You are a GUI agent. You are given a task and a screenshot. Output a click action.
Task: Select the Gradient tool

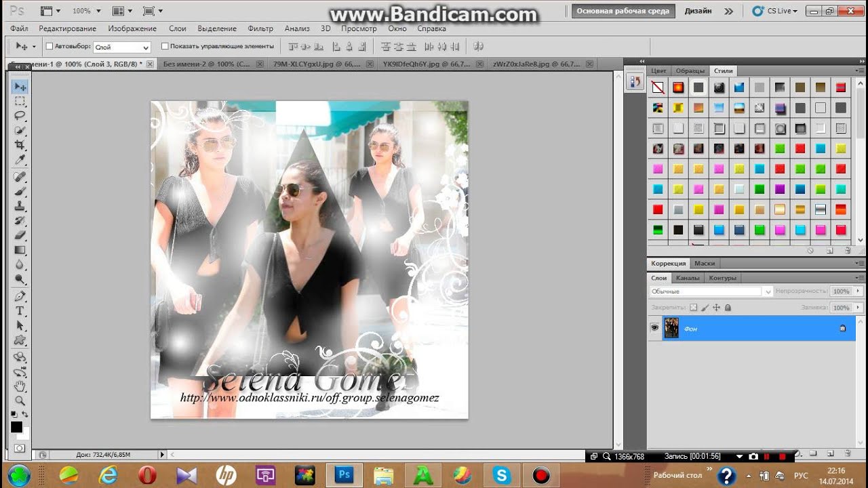click(20, 250)
